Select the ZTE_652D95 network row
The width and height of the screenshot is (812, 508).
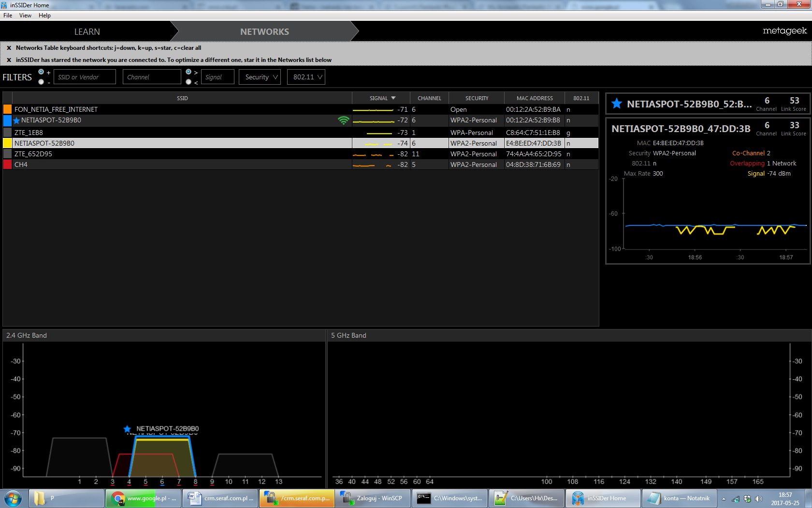301,154
